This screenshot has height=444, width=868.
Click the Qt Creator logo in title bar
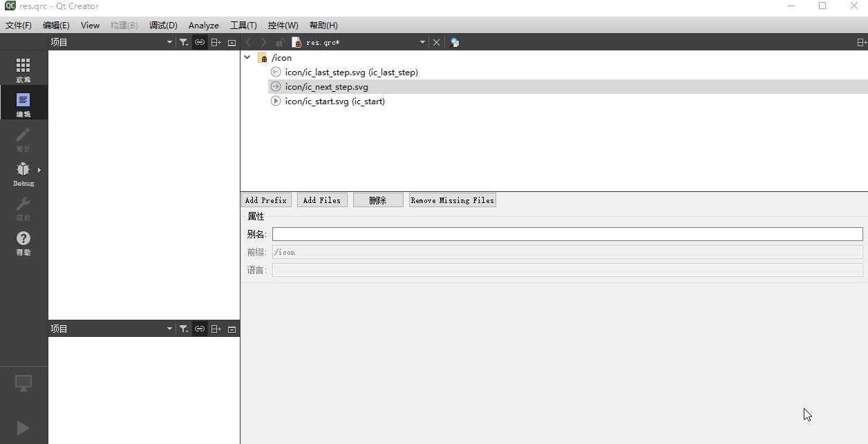[10, 6]
